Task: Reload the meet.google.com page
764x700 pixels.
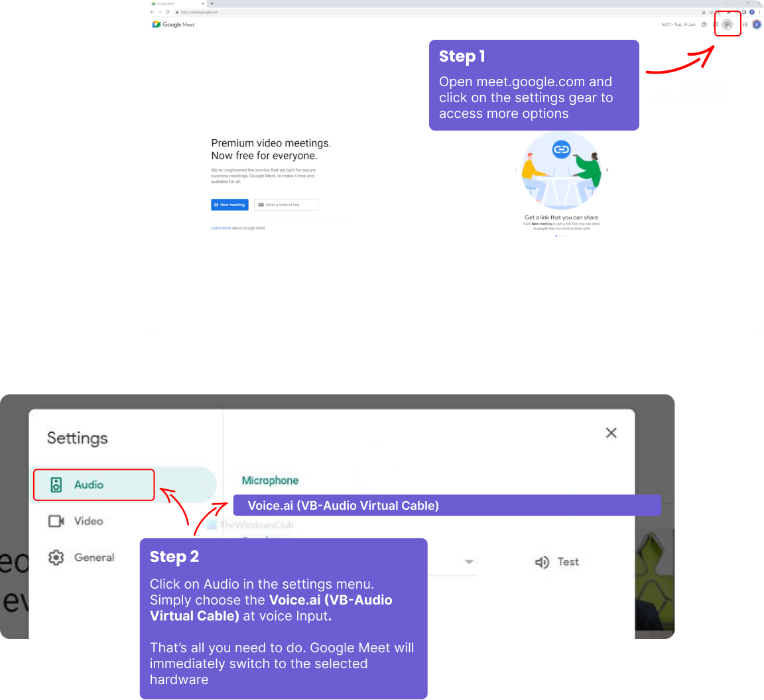Action: coord(168,12)
